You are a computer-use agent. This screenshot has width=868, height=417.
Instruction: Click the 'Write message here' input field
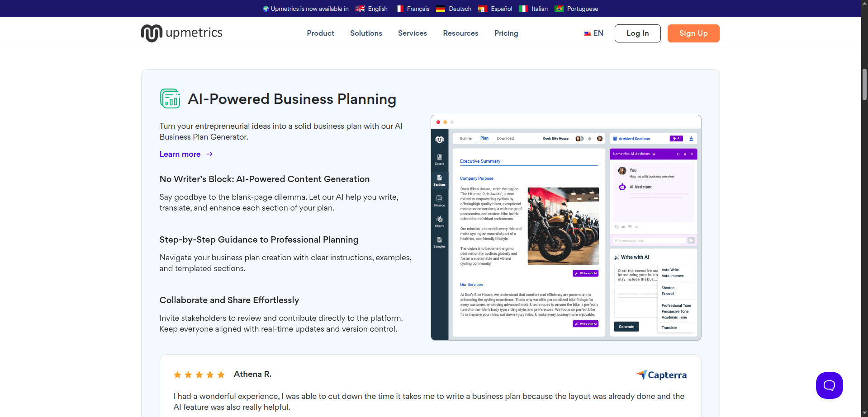[650, 241]
